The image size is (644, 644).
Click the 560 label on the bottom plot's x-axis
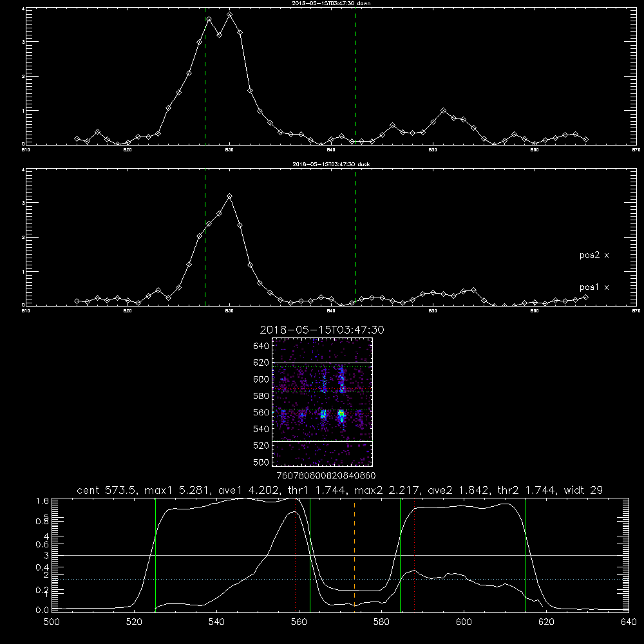click(299, 622)
